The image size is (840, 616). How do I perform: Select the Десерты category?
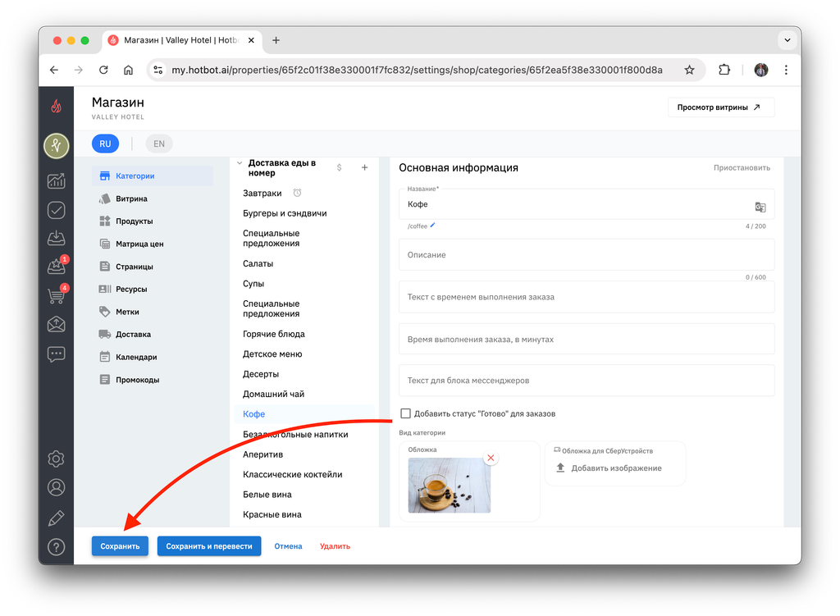point(260,374)
